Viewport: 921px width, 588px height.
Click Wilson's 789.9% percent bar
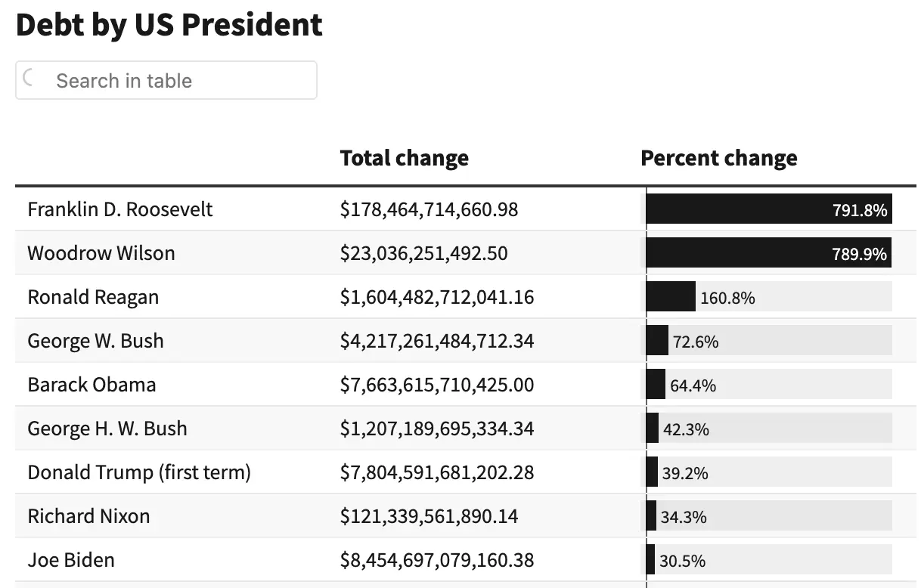pos(767,253)
